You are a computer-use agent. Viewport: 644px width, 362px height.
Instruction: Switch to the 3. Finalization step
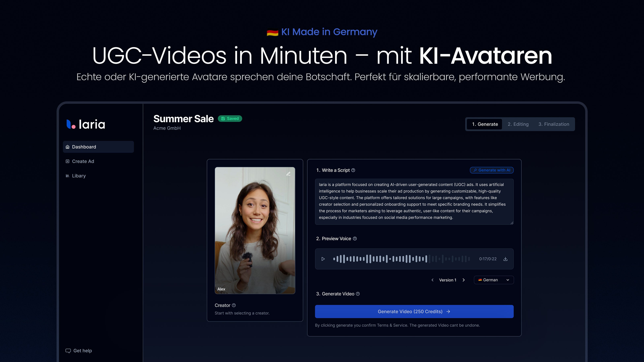click(553, 124)
